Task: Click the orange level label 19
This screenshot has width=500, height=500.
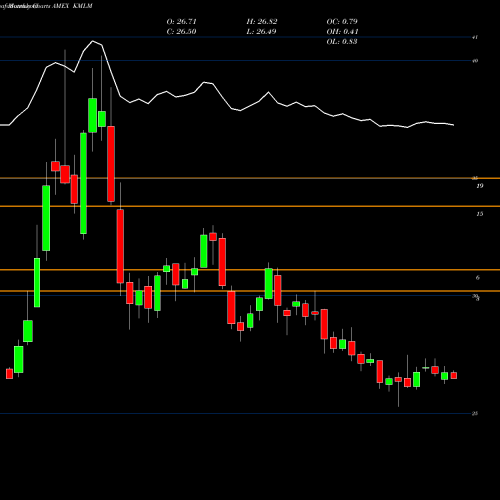Action: tap(480, 186)
